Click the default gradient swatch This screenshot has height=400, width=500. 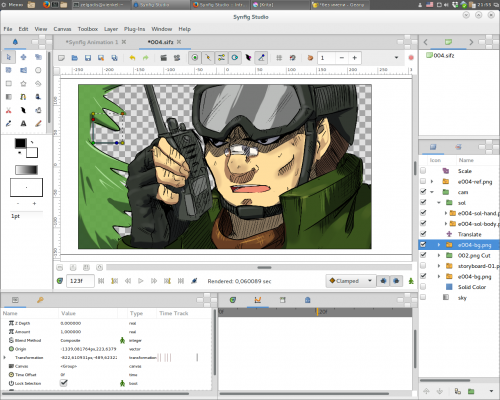click(26, 170)
